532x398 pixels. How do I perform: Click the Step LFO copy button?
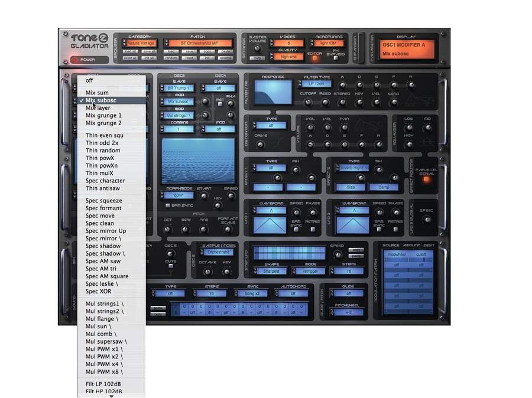356,250
